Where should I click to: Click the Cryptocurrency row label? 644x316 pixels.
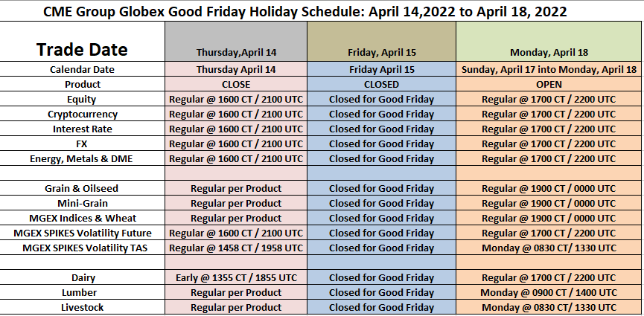coord(82,114)
